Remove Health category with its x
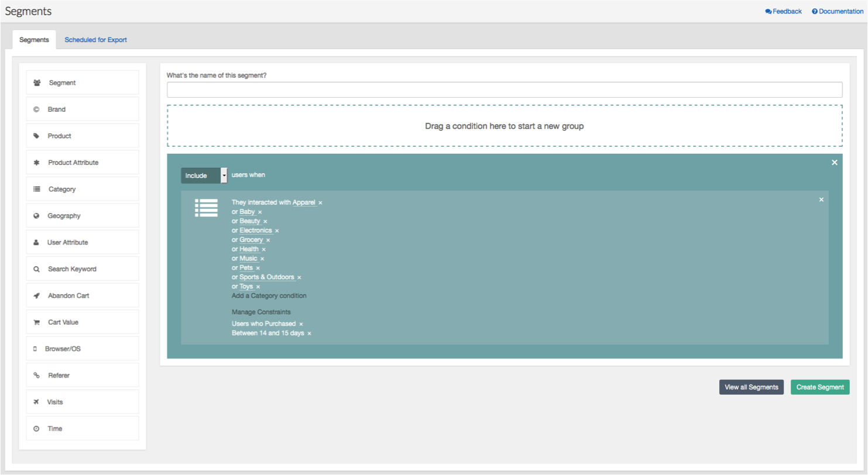This screenshot has width=868, height=475. (x=263, y=250)
